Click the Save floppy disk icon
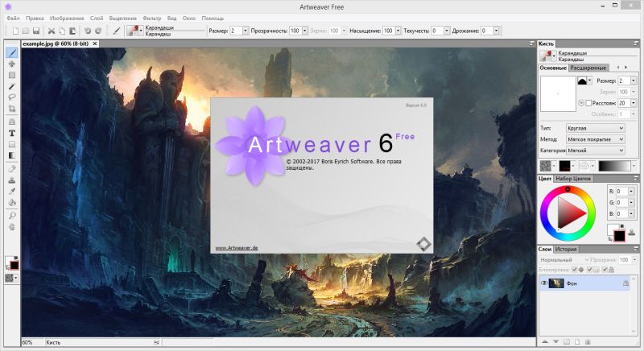Image resolution: width=644 pixels, height=351 pixels. click(36, 31)
